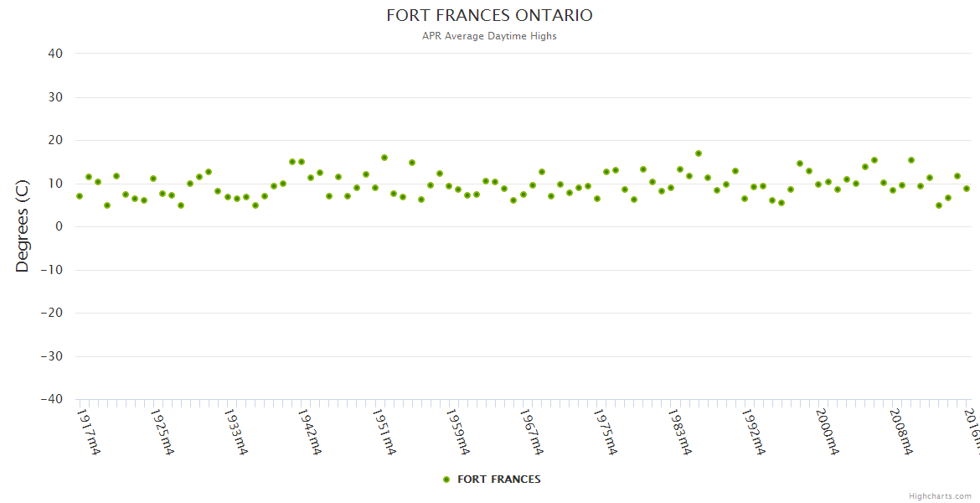
Task: Click the 1992m4 x-axis label
Action: tap(753, 432)
